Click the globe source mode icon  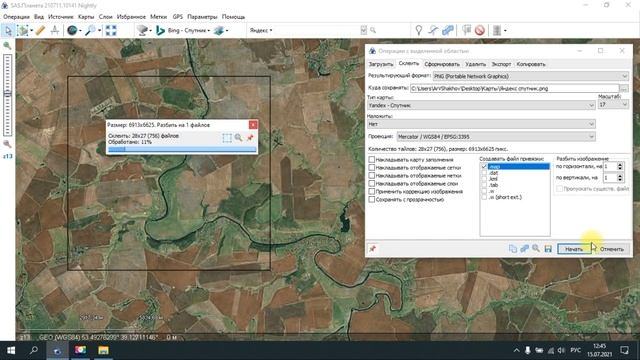[x=72, y=30]
